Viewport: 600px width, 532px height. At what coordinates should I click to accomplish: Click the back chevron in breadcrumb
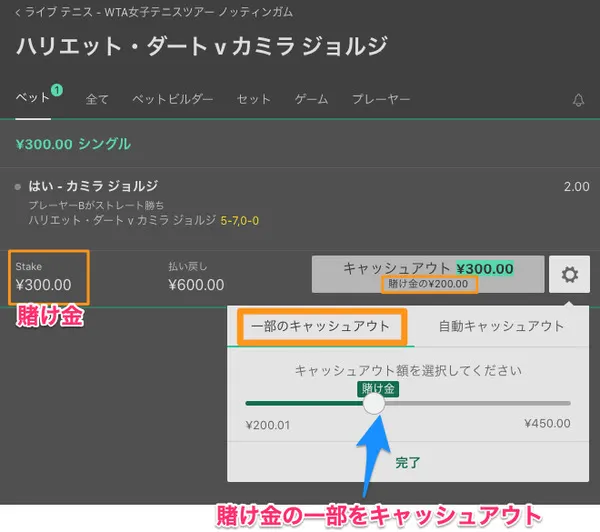[x=17, y=14]
